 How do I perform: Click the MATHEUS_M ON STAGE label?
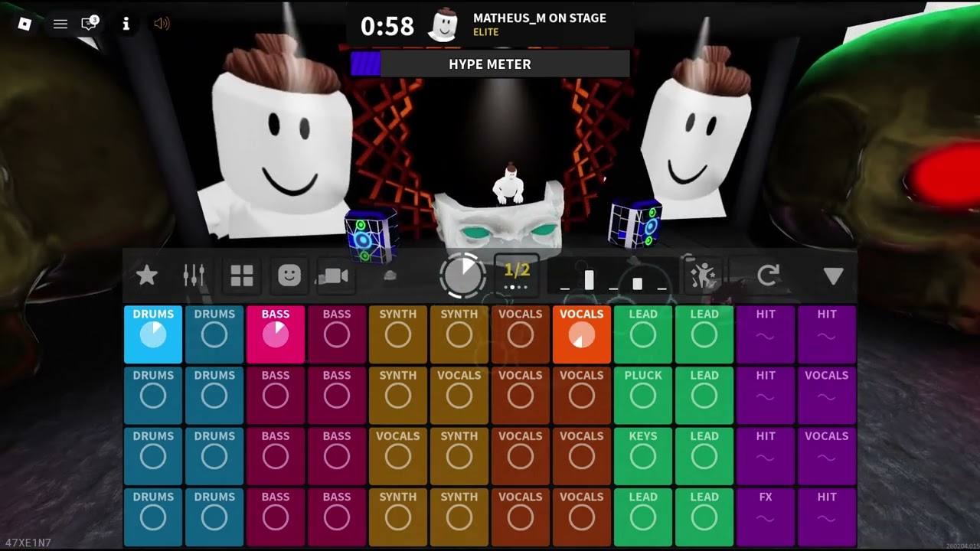point(540,18)
